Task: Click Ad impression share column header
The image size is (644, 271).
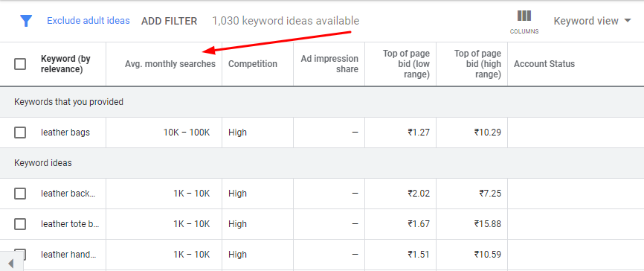Action: click(329, 64)
